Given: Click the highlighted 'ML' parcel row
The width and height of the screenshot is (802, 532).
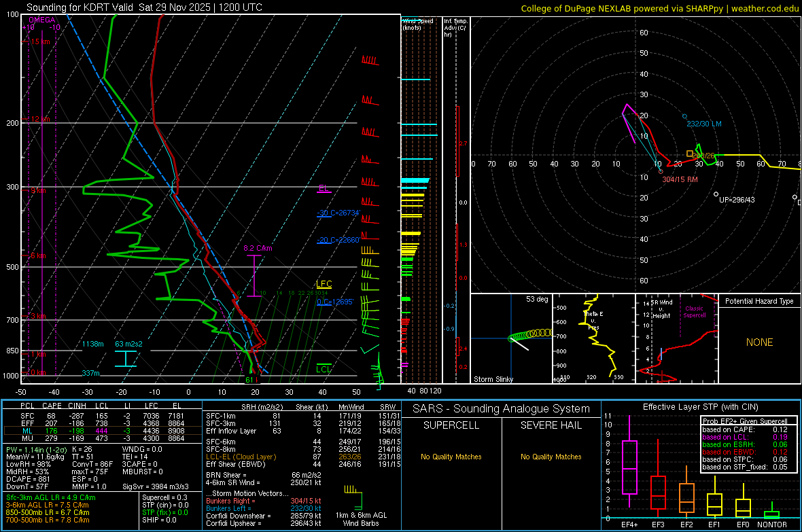Looking at the screenshot, I should click(102, 431).
